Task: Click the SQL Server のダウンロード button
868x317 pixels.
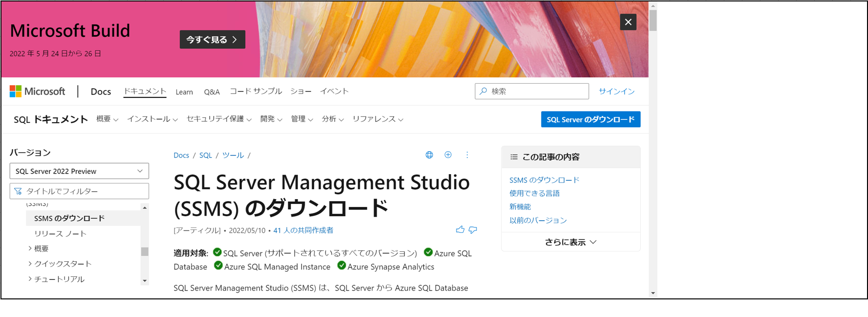Action: (590, 119)
